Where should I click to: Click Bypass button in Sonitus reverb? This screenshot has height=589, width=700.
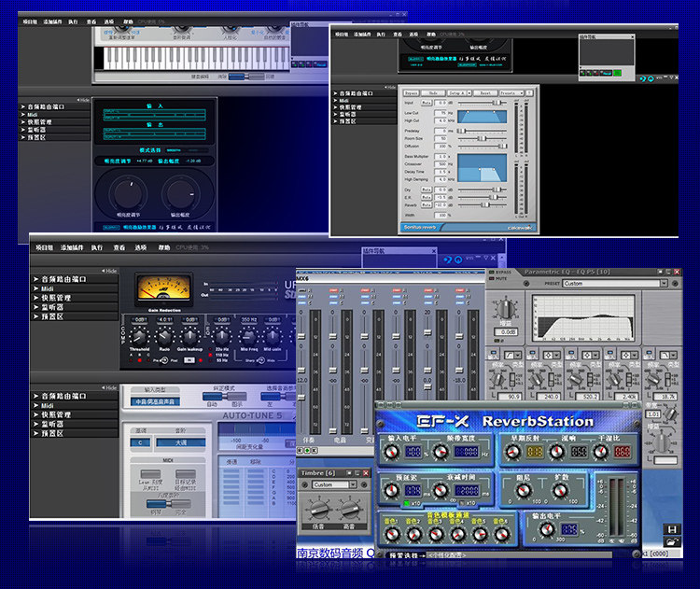pos(411,93)
